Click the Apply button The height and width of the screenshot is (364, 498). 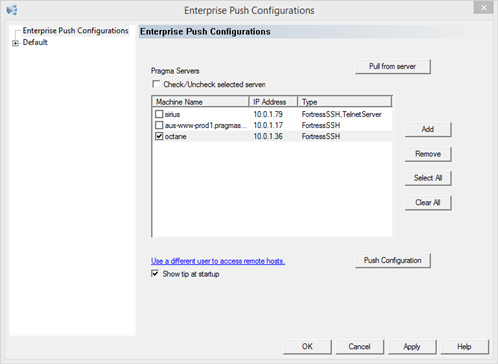click(x=412, y=347)
